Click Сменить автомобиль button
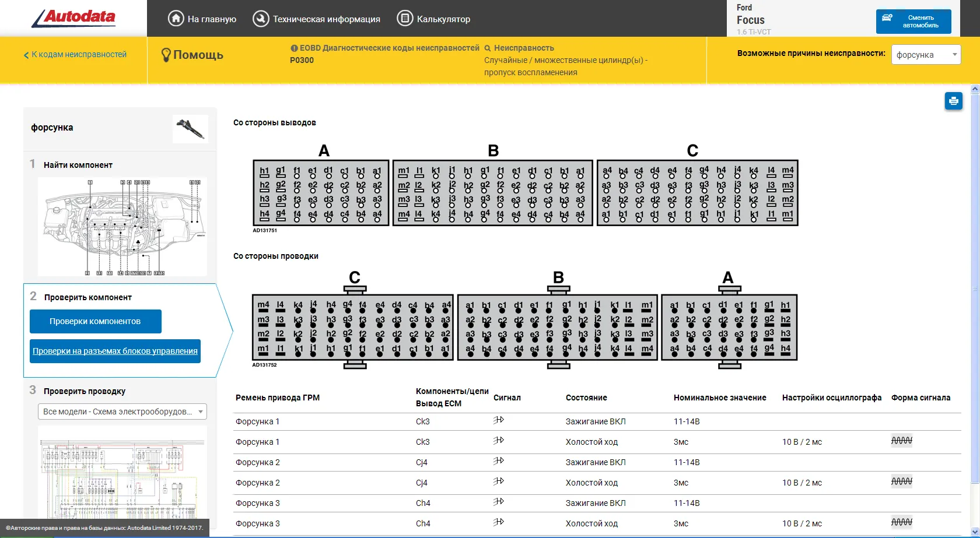980x538 pixels. tap(914, 22)
